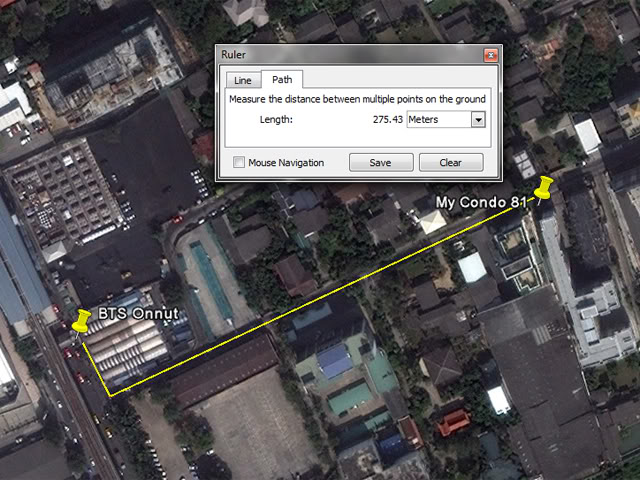Click the path endpoint beside My Condo 81
Viewport: 640px width, 480px height.
point(530,199)
